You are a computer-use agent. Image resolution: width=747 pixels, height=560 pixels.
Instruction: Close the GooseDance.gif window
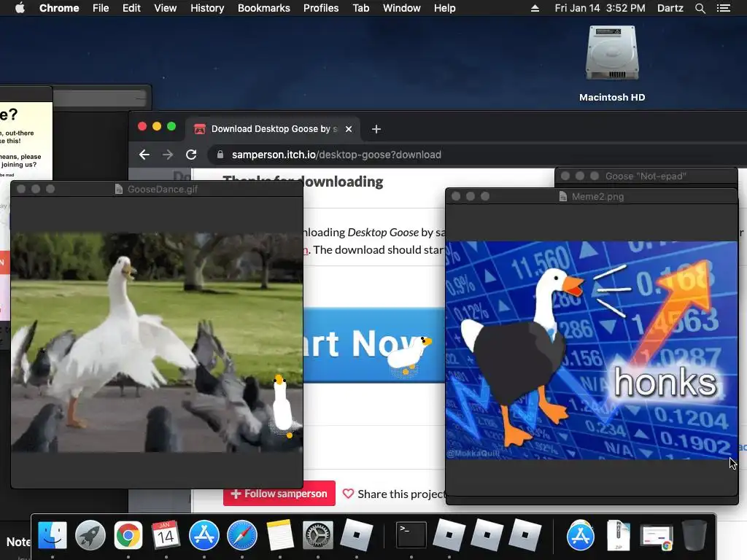point(21,189)
